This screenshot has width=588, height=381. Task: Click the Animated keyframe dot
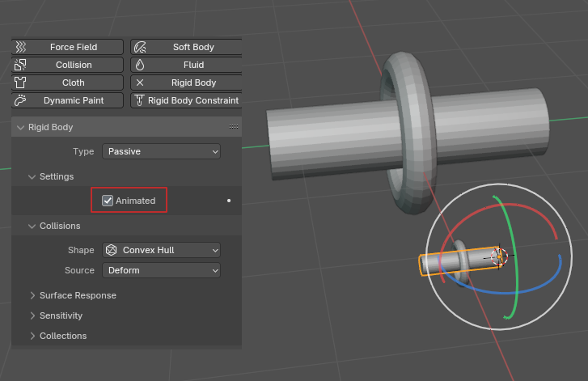pos(229,201)
